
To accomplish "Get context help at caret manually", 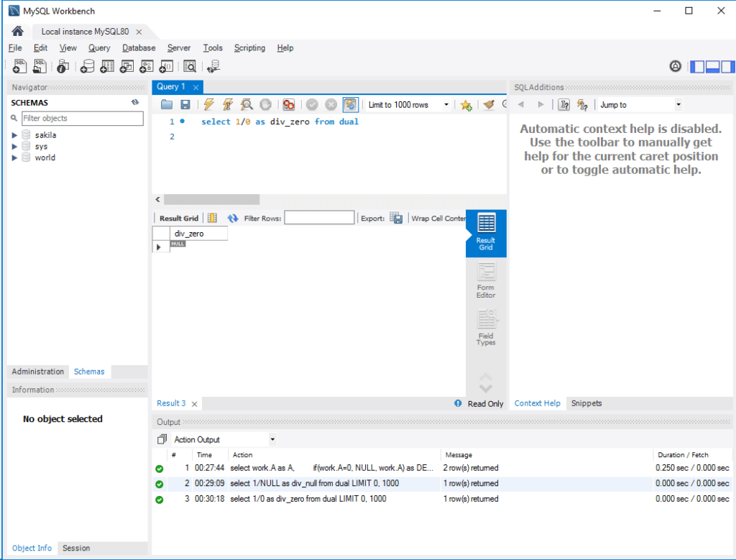I will coord(563,105).
